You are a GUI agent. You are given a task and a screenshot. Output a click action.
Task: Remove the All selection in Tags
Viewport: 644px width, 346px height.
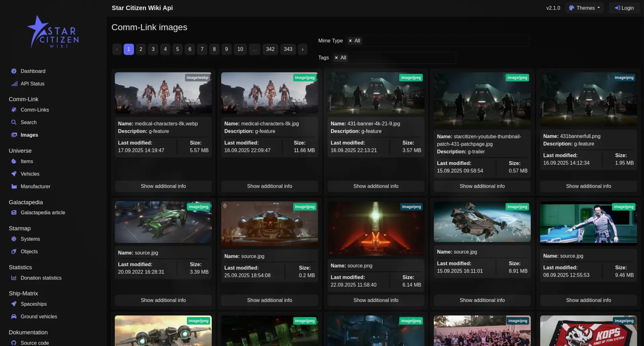(x=336, y=58)
